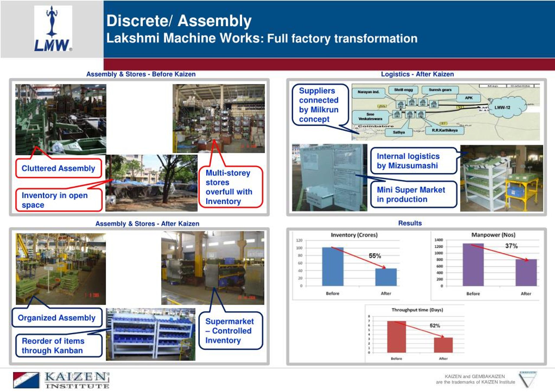Image resolution: width=555 pixels, height=392 pixels.
Task: Click the triangle trademark emblem beside the GEMBAKAIZEN text
Action: tap(528, 379)
